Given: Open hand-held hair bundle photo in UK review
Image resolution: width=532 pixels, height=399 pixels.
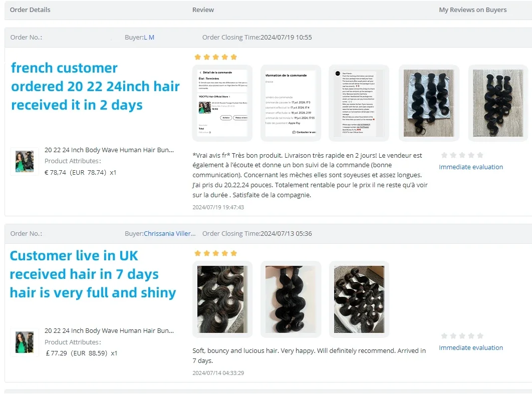Looking at the screenshot, I should pos(291,299).
